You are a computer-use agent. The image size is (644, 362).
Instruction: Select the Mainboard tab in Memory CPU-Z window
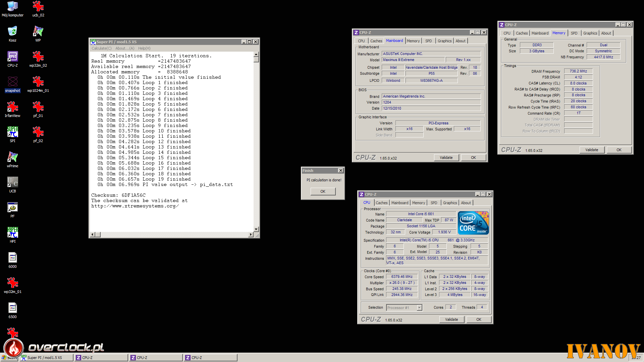coord(540,33)
